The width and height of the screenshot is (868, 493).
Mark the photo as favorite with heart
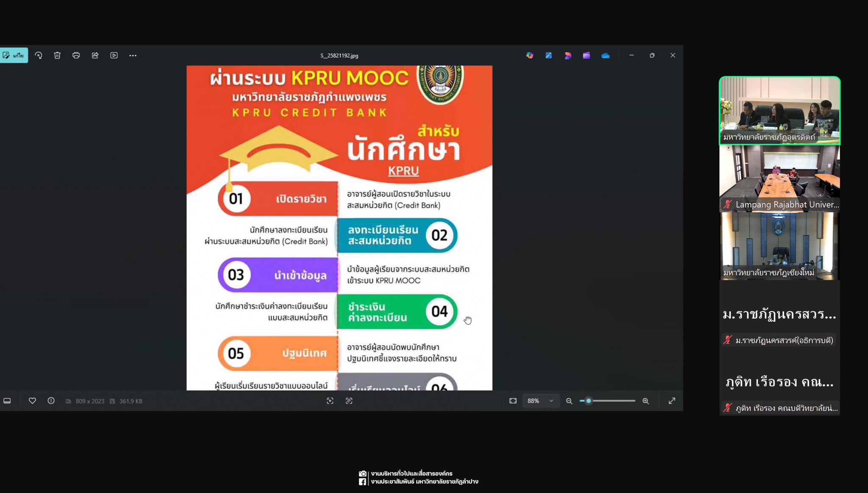point(32,401)
